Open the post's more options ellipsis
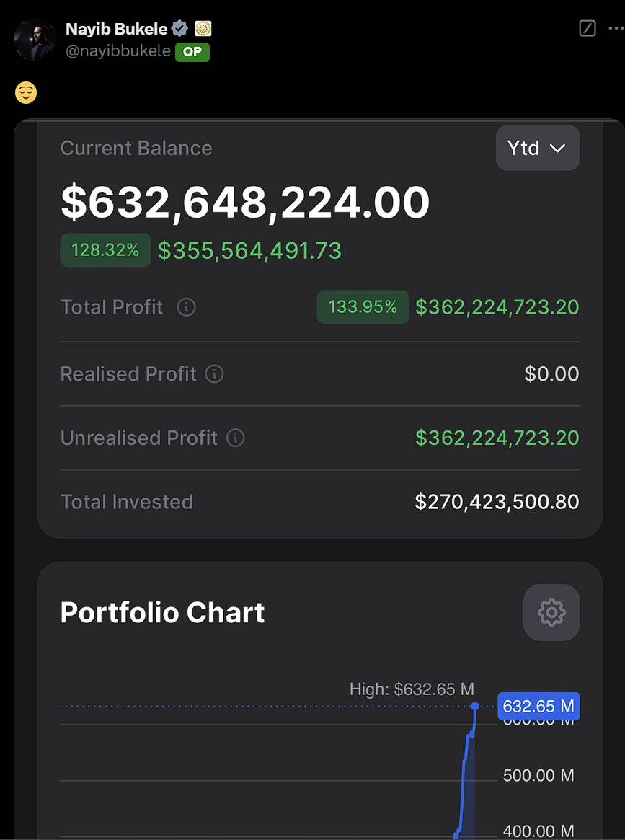The width and height of the screenshot is (625, 840). (616, 29)
